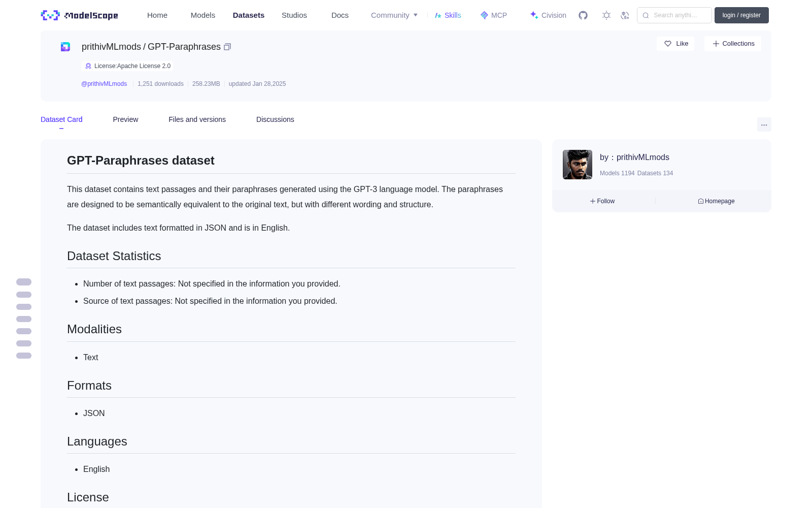Go to the Home page
The width and height of the screenshot is (812, 508).
tap(157, 15)
